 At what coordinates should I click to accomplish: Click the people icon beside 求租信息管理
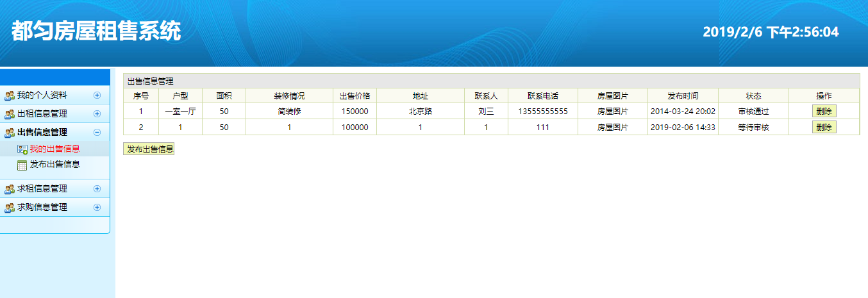tap(9, 189)
